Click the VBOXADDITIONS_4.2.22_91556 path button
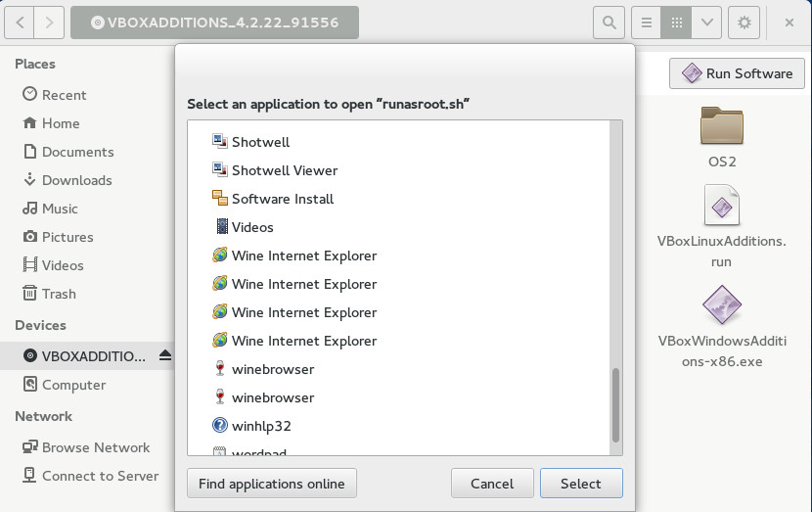The image size is (812, 512). click(x=214, y=23)
